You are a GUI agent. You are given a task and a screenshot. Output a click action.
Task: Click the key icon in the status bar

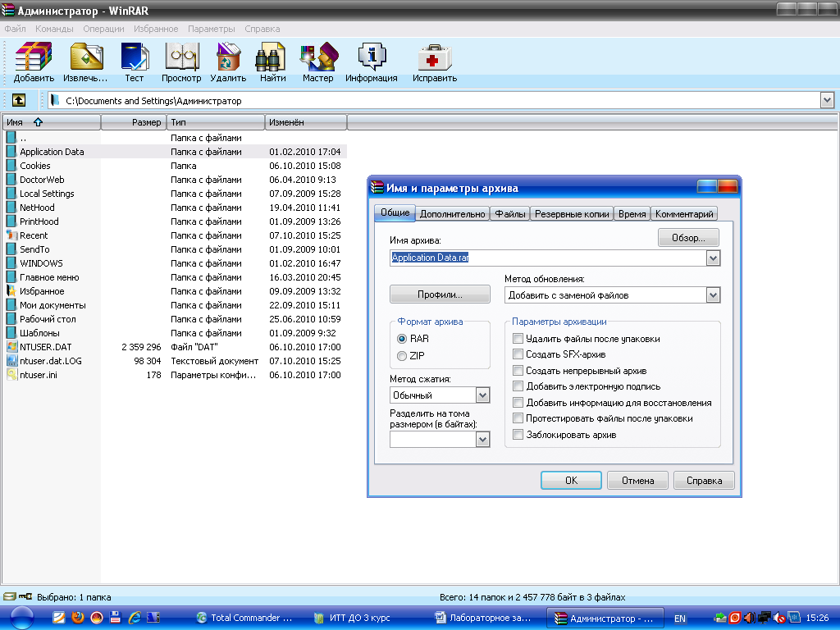25,596
